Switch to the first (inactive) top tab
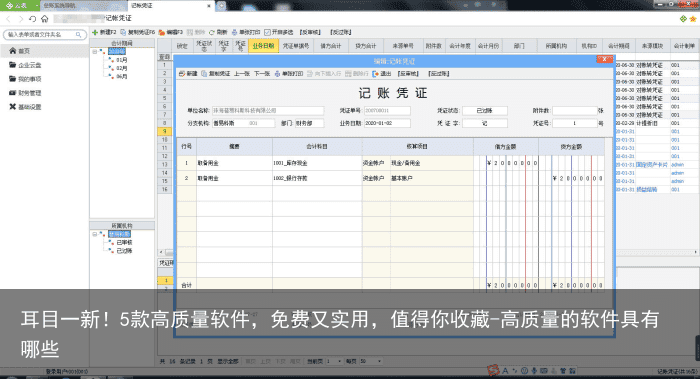Viewport: 700px width, 379px height. click(x=83, y=5)
